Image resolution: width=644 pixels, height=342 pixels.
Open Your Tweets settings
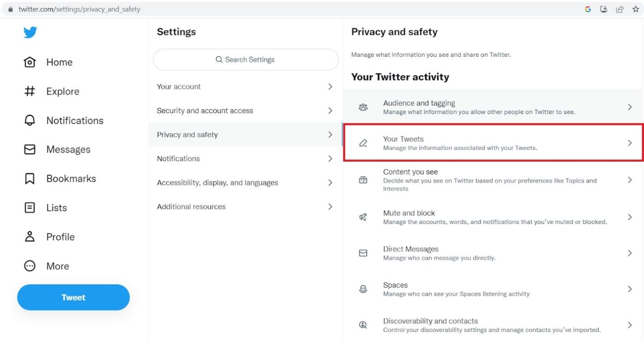click(x=493, y=143)
